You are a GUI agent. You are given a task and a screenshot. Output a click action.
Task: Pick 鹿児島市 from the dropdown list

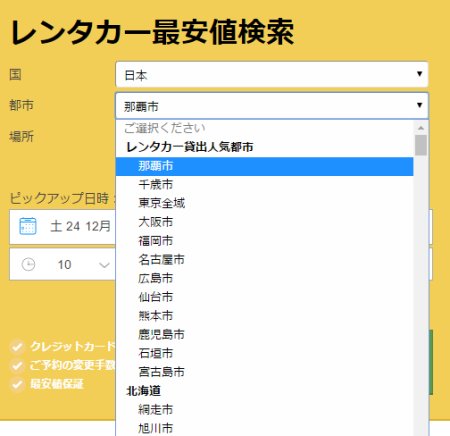coord(264,334)
